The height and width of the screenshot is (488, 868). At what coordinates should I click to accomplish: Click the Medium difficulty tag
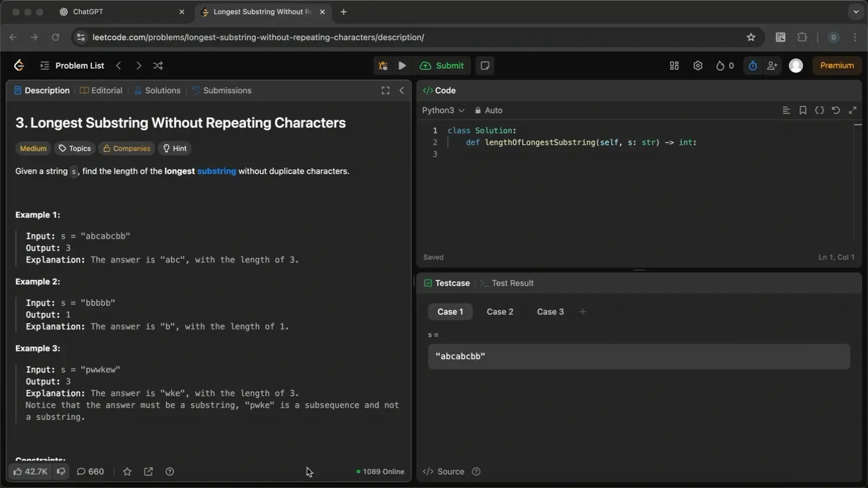point(33,148)
